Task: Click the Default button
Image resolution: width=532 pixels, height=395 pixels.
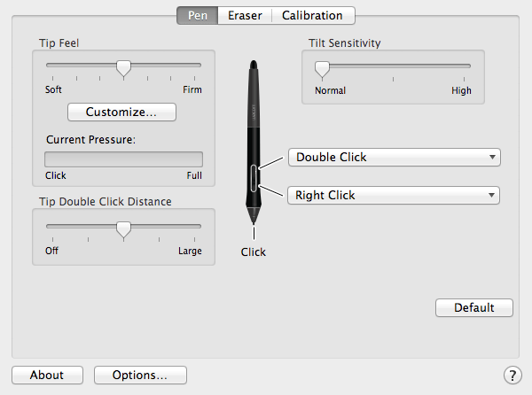Action: tap(474, 307)
